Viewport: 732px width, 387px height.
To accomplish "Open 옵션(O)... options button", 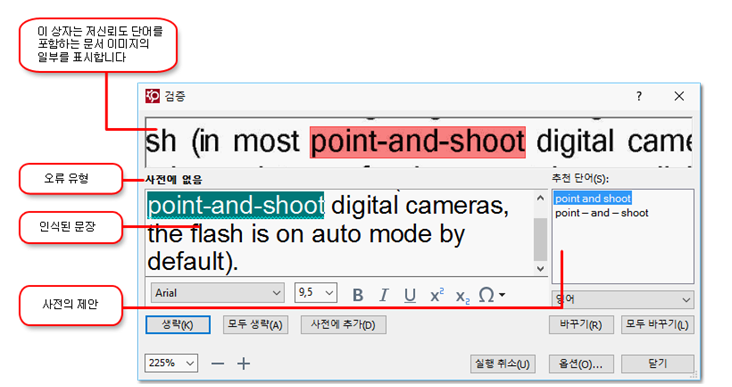I will (x=581, y=364).
